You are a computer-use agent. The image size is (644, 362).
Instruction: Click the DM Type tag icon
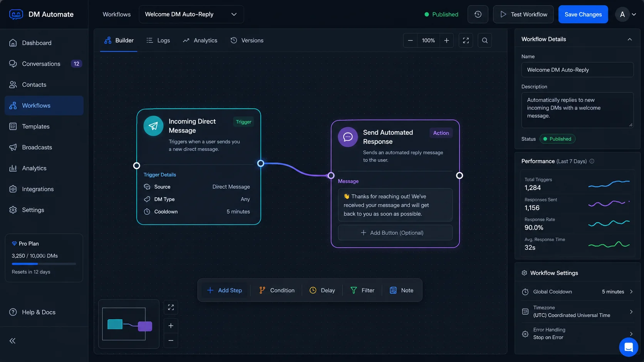147,199
